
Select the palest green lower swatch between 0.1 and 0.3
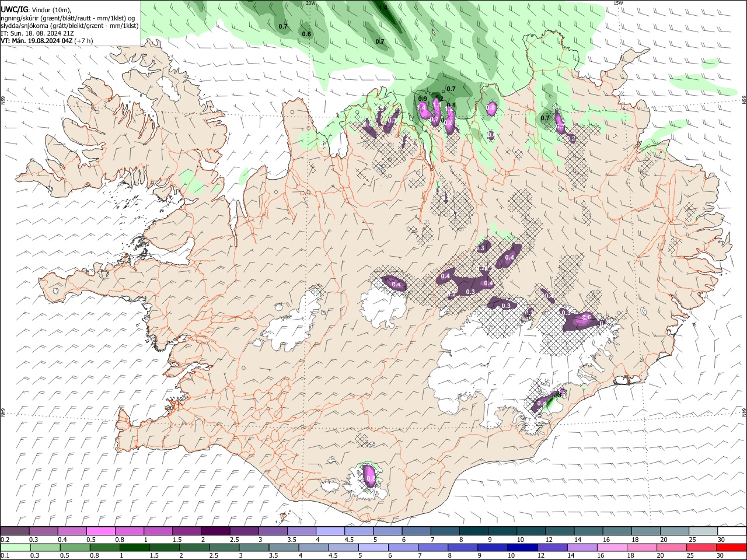15,547
